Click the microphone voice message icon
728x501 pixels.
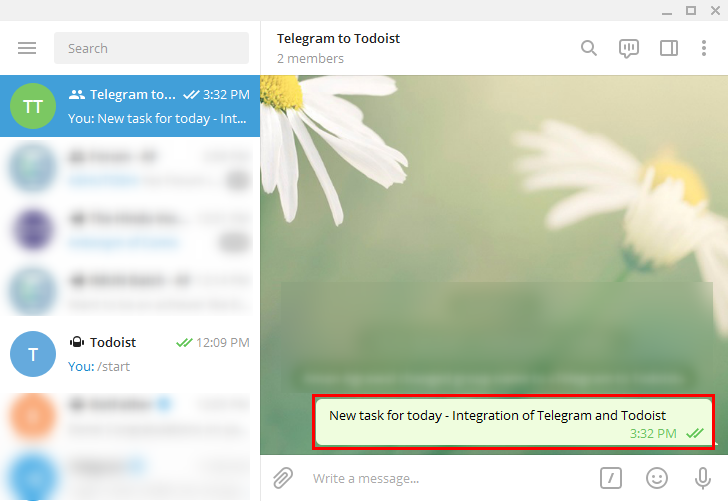click(x=702, y=478)
